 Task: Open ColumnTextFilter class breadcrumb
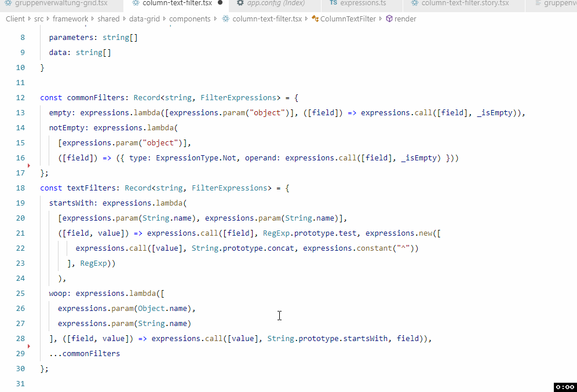coord(348,19)
